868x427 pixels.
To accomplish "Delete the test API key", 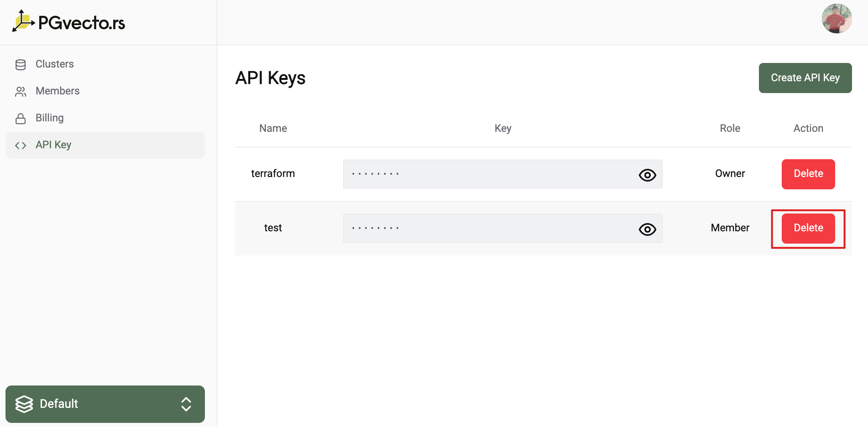I will click(808, 228).
